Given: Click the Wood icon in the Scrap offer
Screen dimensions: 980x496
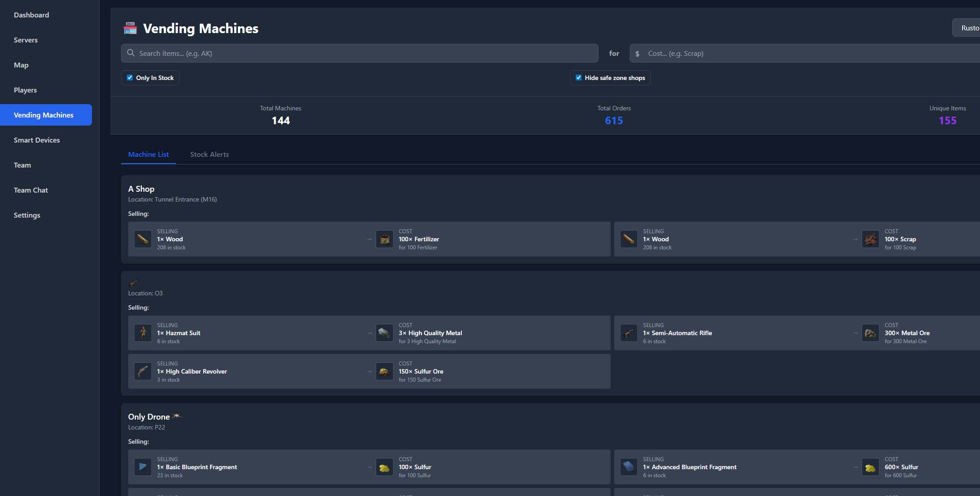Looking at the screenshot, I should [x=629, y=239].
